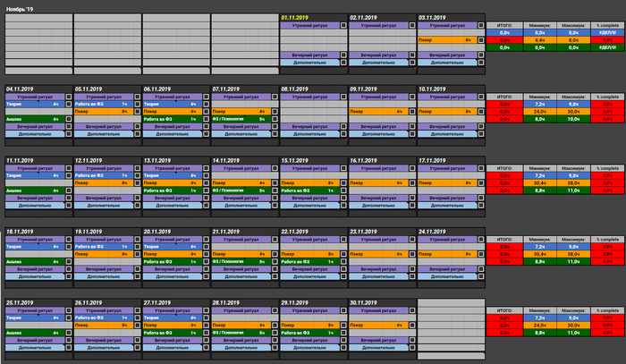This screenshot has width=626, height=364.
Task: Select the 08.11.2019 date header
Action: [x=313, y=89]
